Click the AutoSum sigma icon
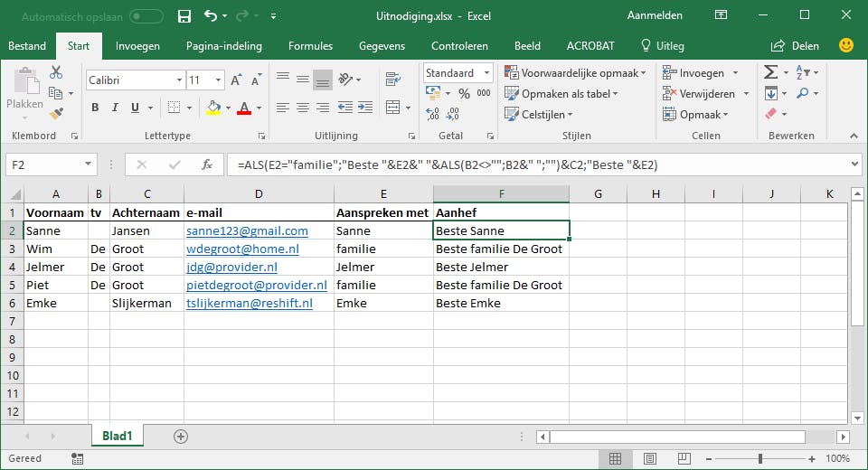Viewport: 868px width, 470px height. tap(770, 72)
